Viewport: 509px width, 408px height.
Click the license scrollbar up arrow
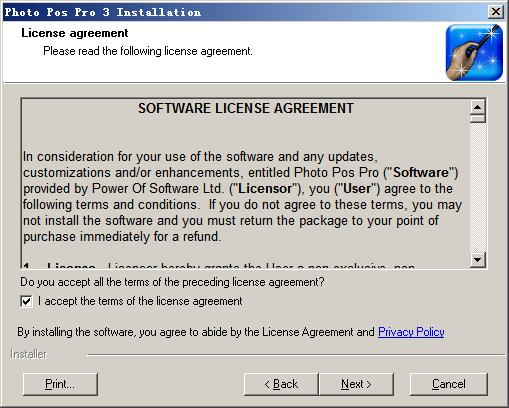[478, 107]
